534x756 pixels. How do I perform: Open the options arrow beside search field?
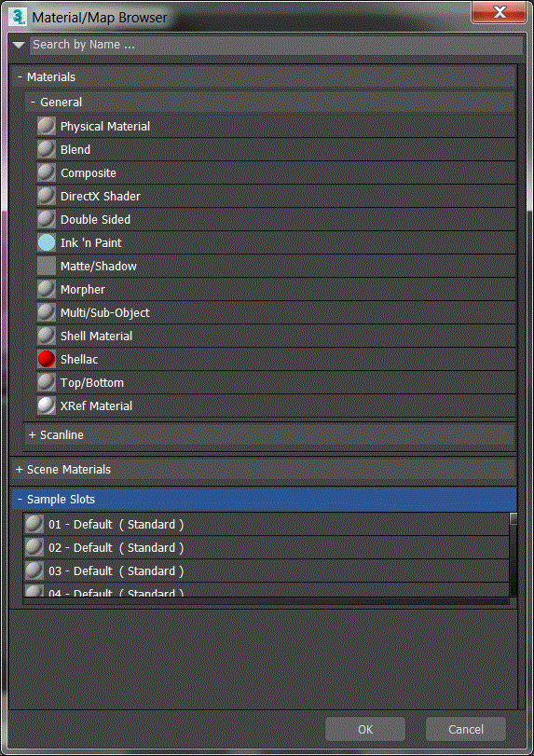(19, 46)
